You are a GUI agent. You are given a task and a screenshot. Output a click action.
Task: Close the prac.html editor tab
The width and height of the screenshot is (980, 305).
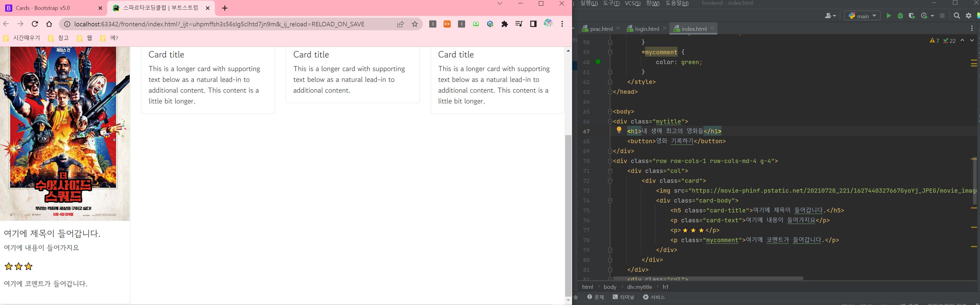[618, 28]
